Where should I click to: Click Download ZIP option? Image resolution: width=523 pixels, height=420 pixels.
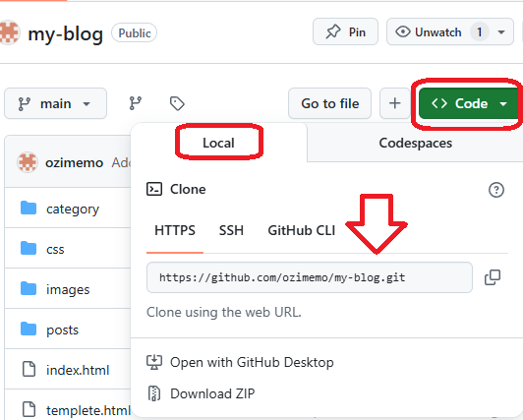[201, 393]
